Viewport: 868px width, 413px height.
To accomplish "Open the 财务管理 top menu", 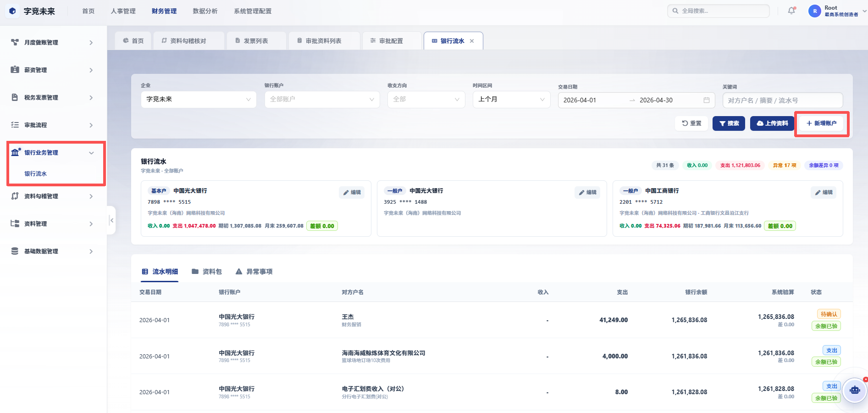I will coord(164,11).
